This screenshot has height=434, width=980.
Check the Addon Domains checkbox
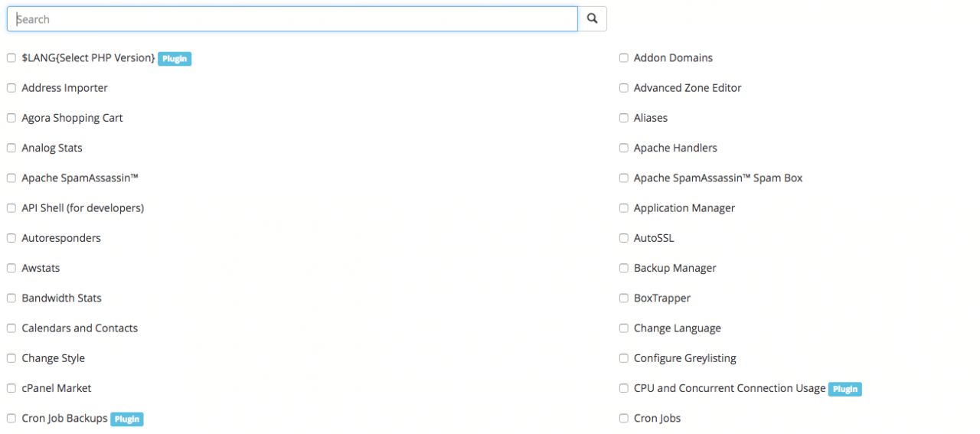(624, 58)
